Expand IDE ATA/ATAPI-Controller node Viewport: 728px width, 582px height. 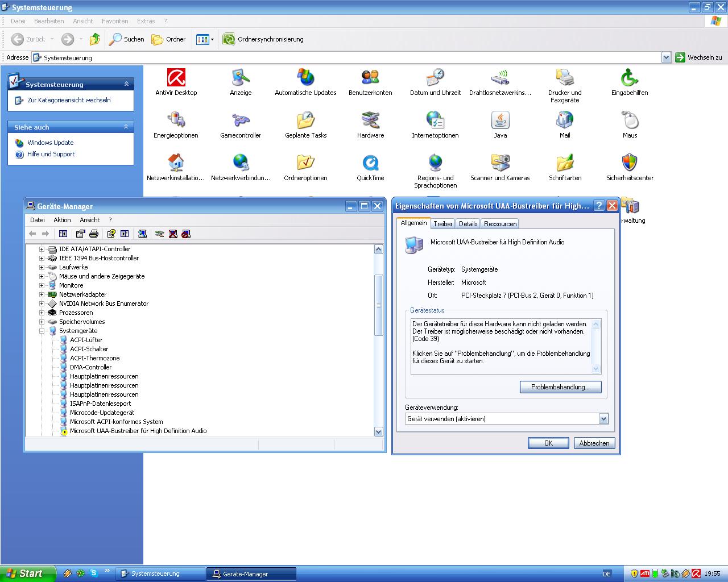click(42, 249)
